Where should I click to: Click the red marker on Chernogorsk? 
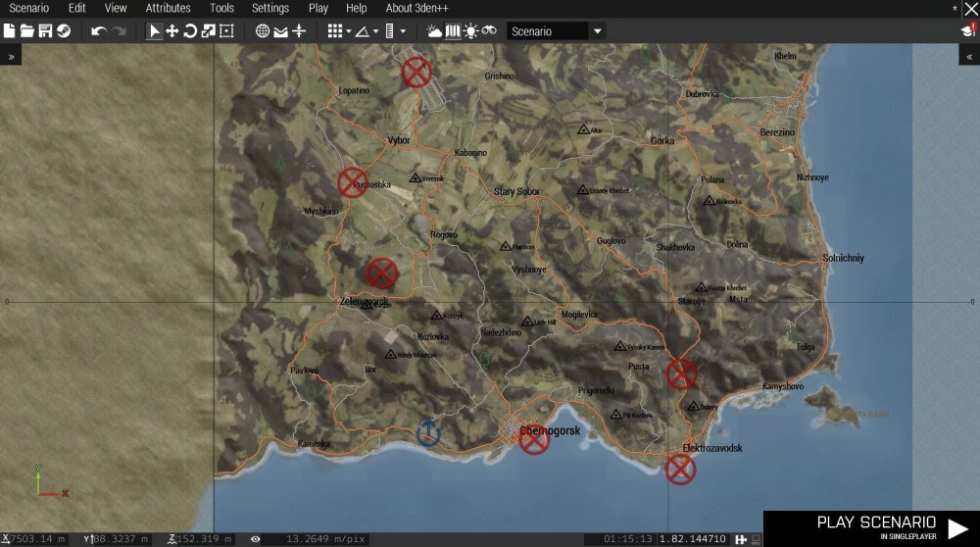coord(534,439)
